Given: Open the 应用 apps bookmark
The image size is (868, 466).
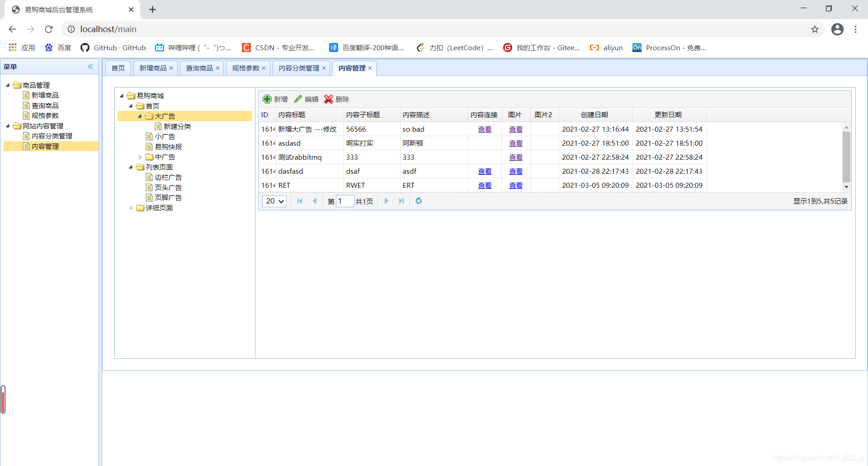Looking at the screenshot, I should [22, 48].
